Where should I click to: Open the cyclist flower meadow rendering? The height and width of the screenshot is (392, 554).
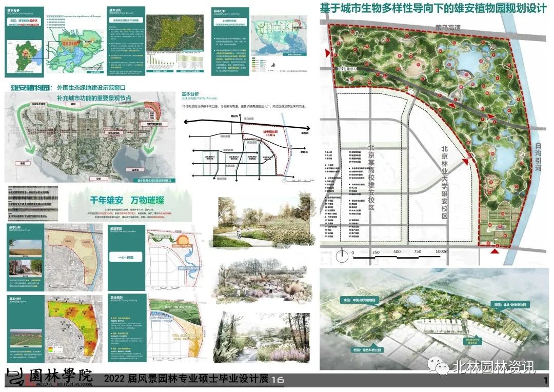pyautogui.click(x=264, y=221)
